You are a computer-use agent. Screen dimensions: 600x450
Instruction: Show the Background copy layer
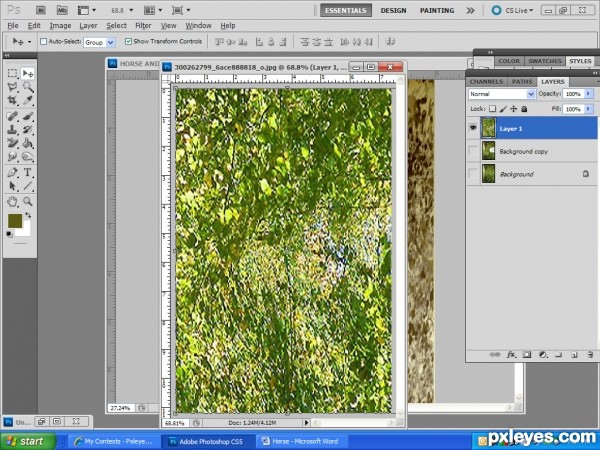pyautogui.click(x=473, y=151)
